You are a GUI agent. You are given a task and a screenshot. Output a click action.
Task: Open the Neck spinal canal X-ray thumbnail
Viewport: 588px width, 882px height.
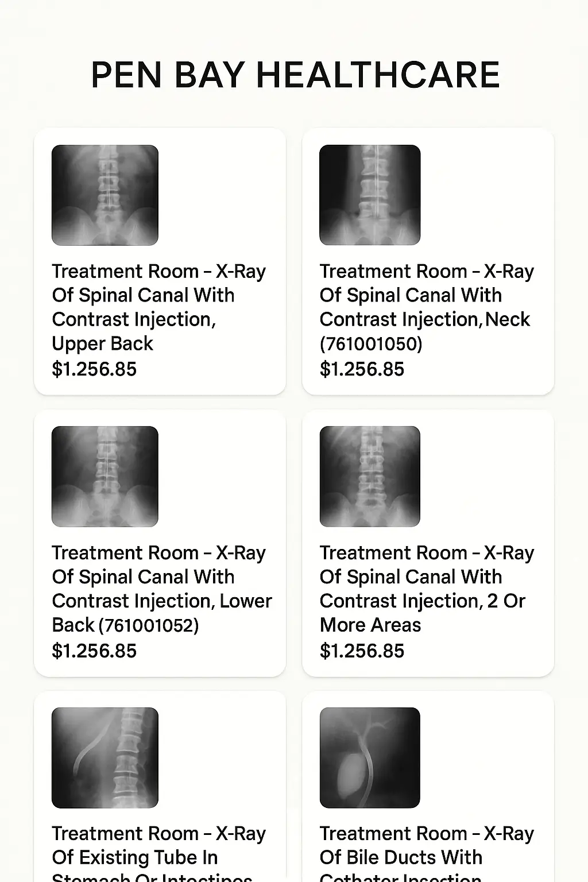tap(370, 195)
